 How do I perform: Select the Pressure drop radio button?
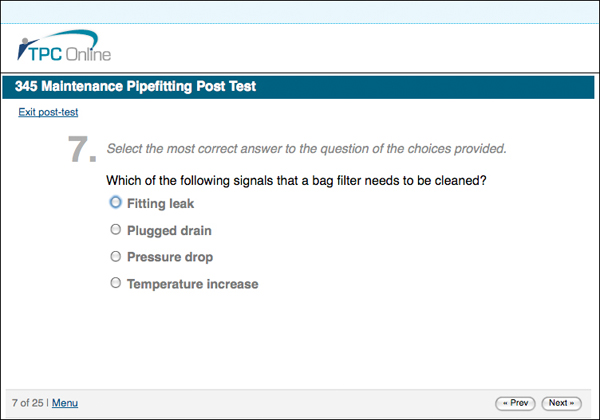point(116,257)
